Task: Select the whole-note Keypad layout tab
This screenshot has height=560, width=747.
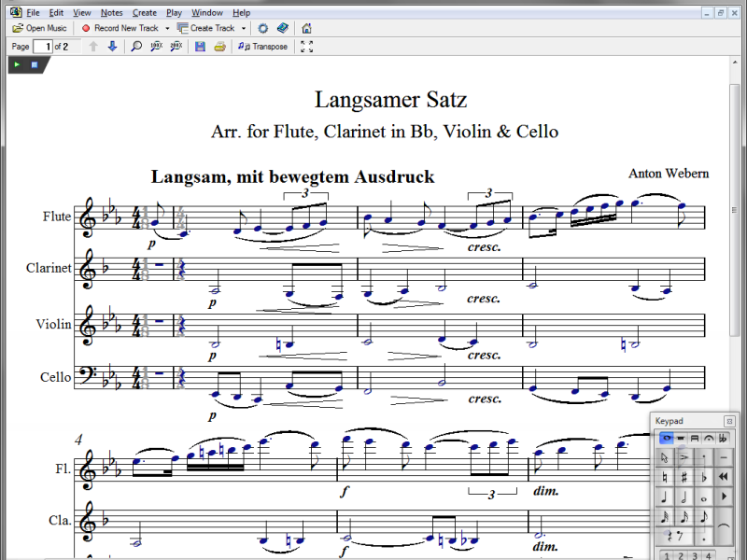Action: pos(667,438)
